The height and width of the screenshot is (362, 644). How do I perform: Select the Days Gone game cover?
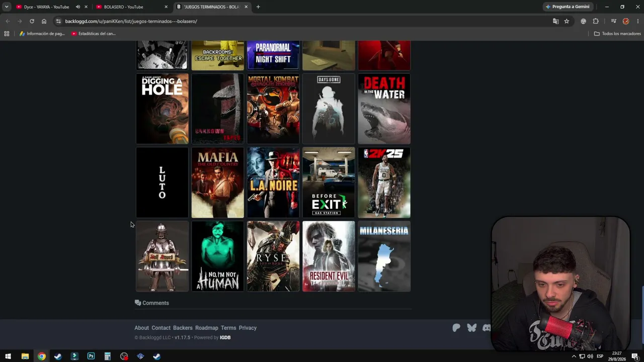329,109
